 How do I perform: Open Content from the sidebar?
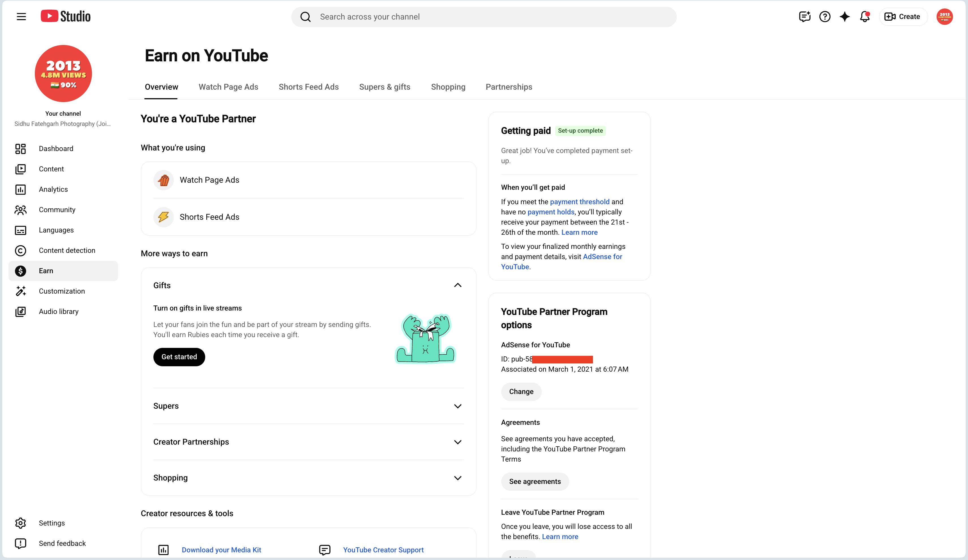tap(63, 169)
